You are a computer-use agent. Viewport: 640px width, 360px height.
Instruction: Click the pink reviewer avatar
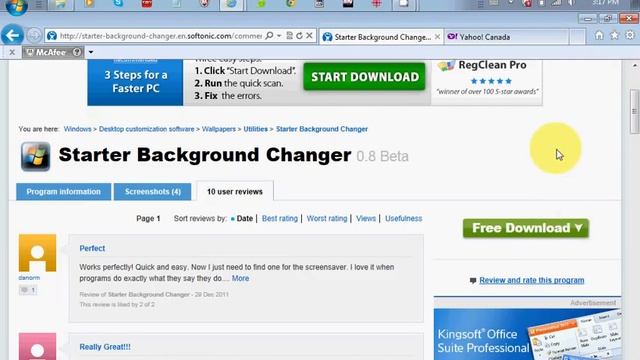(37, 346)
